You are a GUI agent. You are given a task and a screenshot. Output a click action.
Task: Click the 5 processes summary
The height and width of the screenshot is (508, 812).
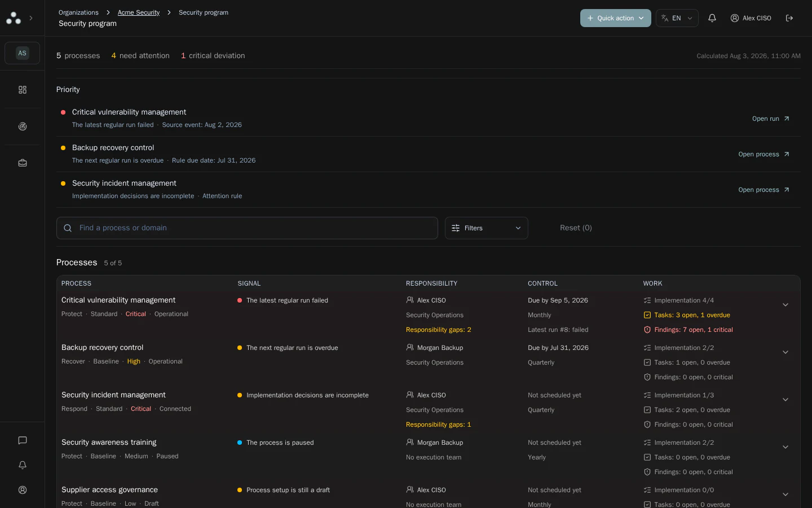[x=78, y=56]
